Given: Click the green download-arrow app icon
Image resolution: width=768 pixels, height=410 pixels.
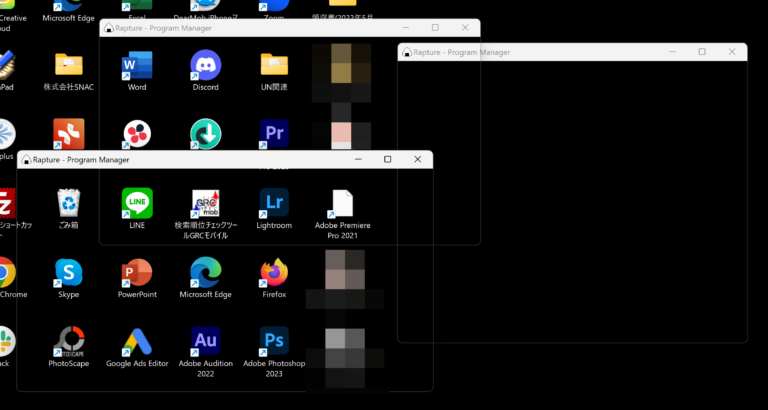Looking at the screenshot, I should (206, 134).
